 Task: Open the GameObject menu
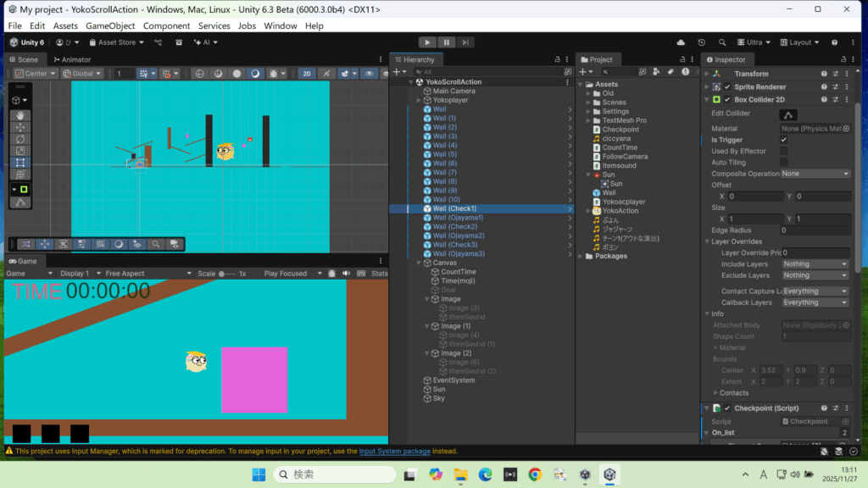click(110, 26)
